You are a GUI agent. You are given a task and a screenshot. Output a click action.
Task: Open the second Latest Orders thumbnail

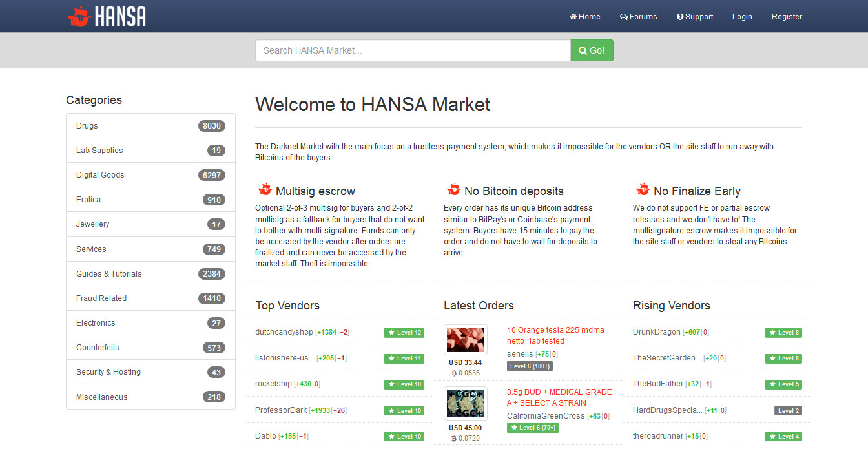click(x=465, y=402)
